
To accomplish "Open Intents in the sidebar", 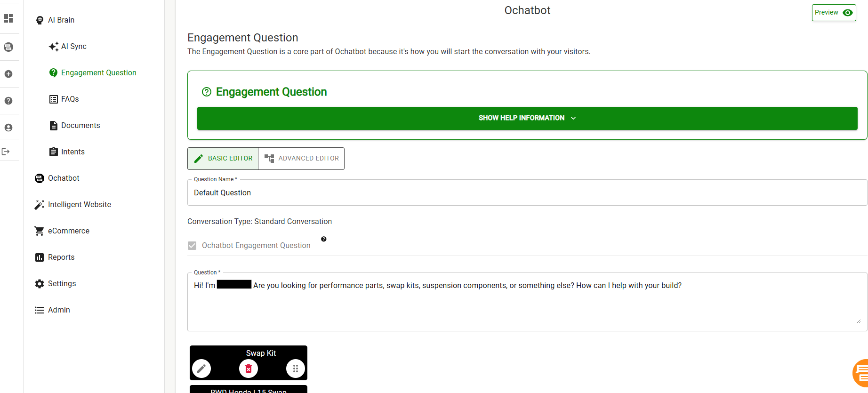I will (73, 152).
